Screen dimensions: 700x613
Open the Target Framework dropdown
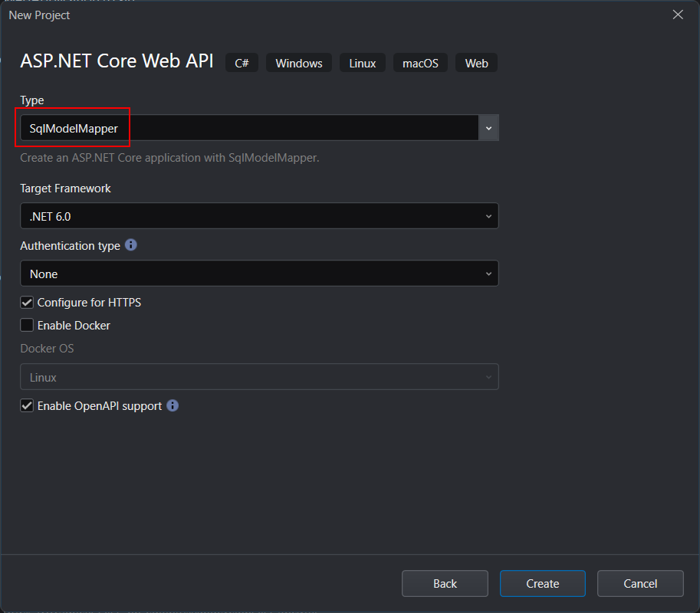259,216
